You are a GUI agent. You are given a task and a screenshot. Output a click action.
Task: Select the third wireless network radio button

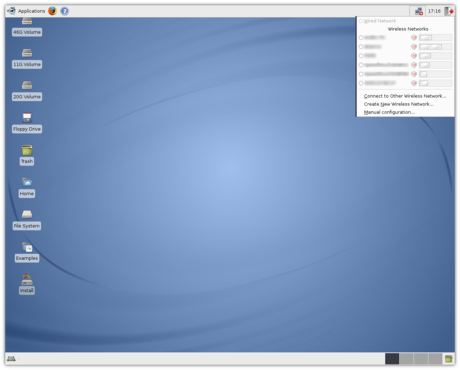click(x=361, y=56)
